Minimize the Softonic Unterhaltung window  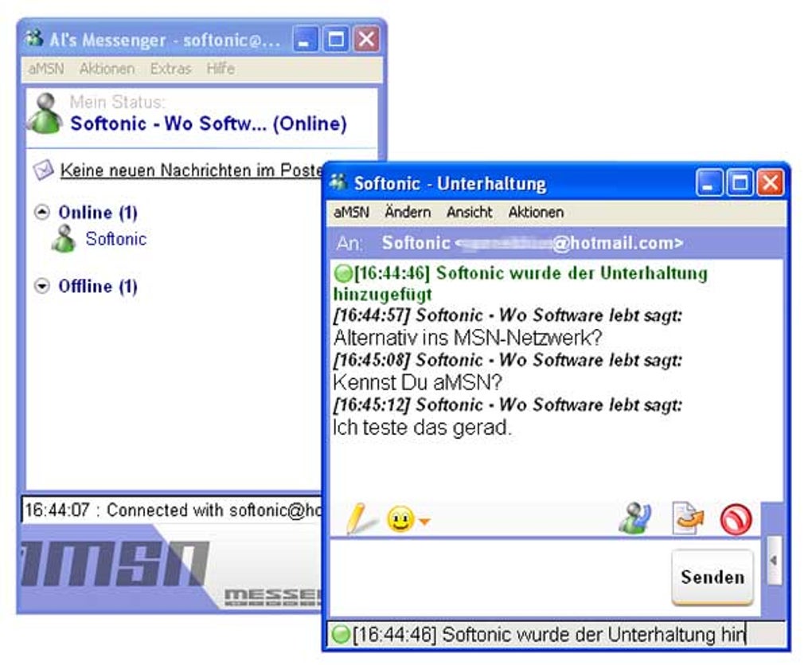[709, 182]
